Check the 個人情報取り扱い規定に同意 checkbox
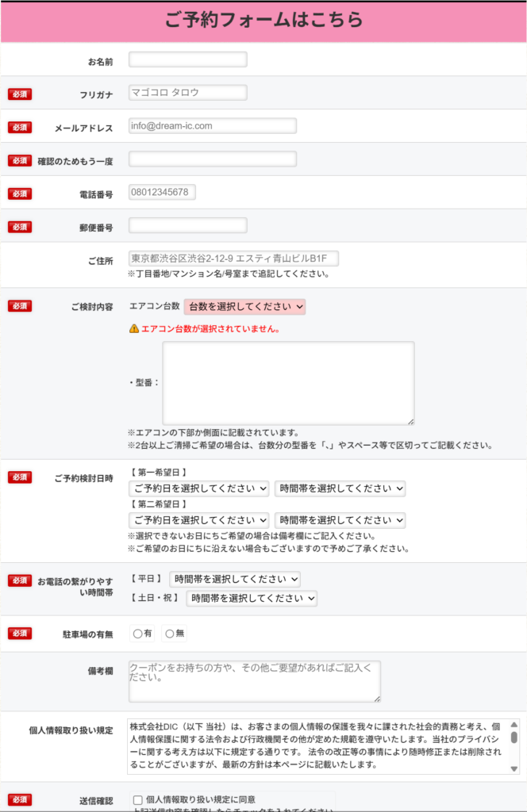The image size is (527, 812). (x=138, y=799)
